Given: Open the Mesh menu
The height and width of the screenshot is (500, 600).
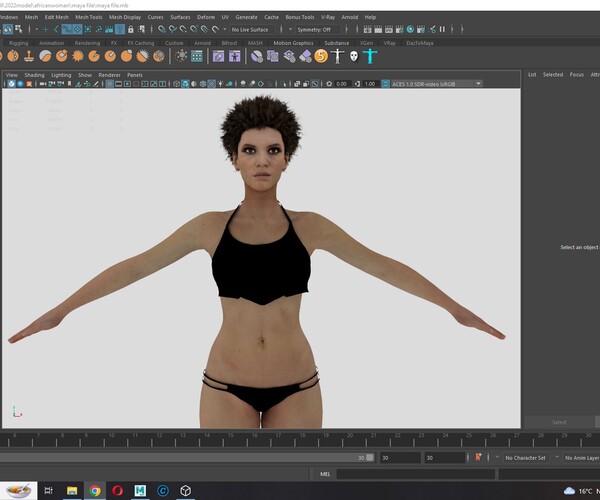Looking at the screenshot, I should tap(31, 17).
